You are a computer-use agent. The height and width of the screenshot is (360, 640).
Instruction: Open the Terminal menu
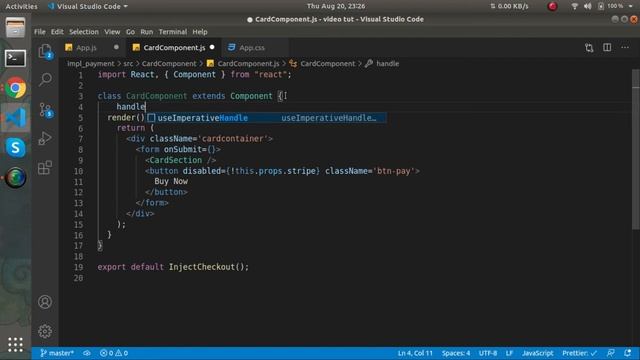[x=173, y=32]
